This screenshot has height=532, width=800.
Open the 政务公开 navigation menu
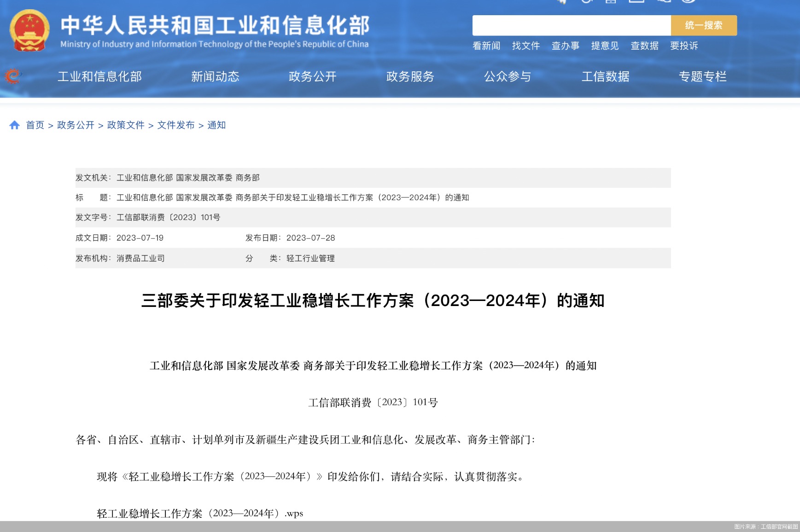(313, 77)
